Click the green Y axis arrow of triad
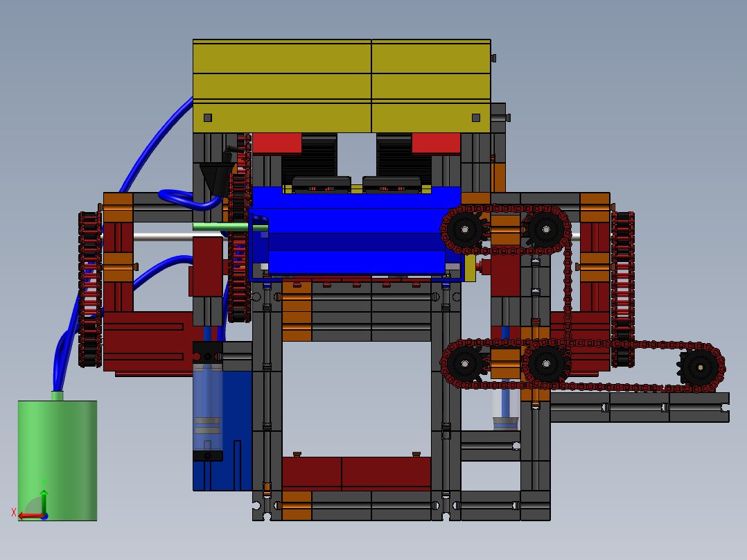The height and width of the screenshot is (560, 747). coord(44,501)
